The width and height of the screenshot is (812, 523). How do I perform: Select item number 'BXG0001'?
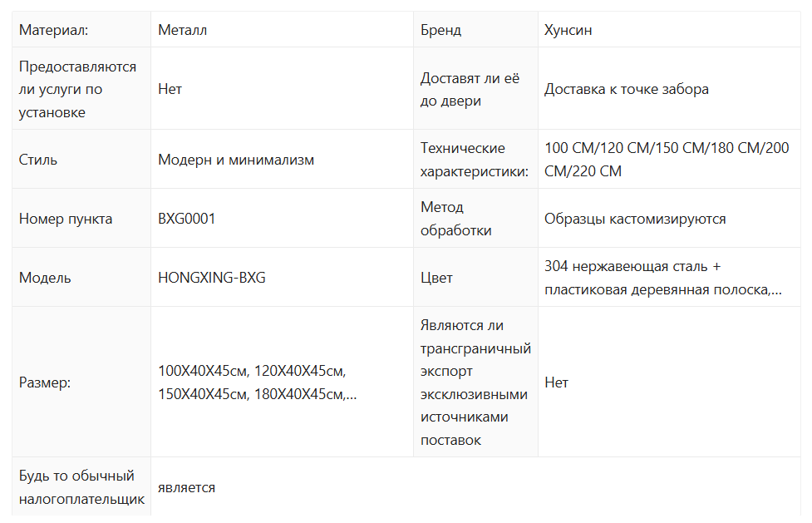point(186,219)
